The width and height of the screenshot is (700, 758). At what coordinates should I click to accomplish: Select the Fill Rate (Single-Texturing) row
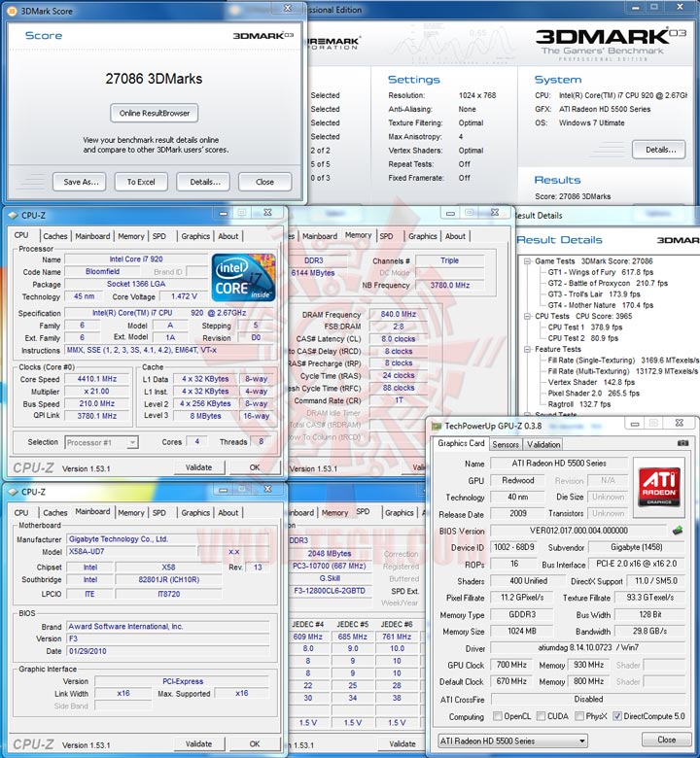tap(623, 361)
